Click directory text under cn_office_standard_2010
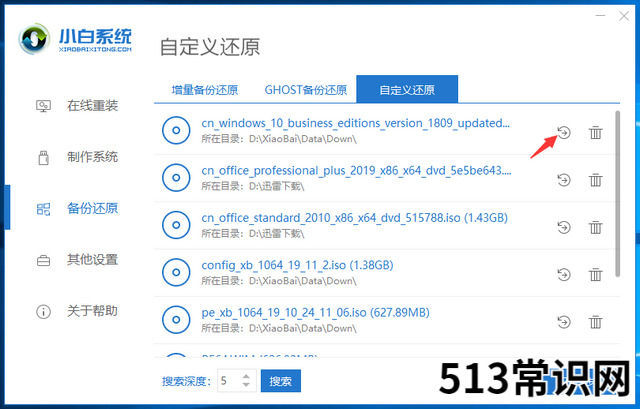Viewport: 640px width, 409px height. 253,234
